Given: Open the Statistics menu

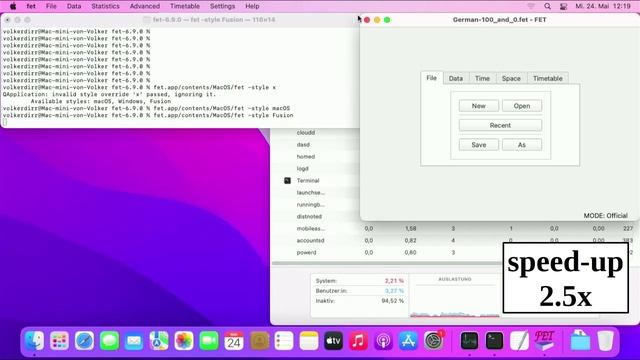Looking at the screenshot, I should 105,6.
